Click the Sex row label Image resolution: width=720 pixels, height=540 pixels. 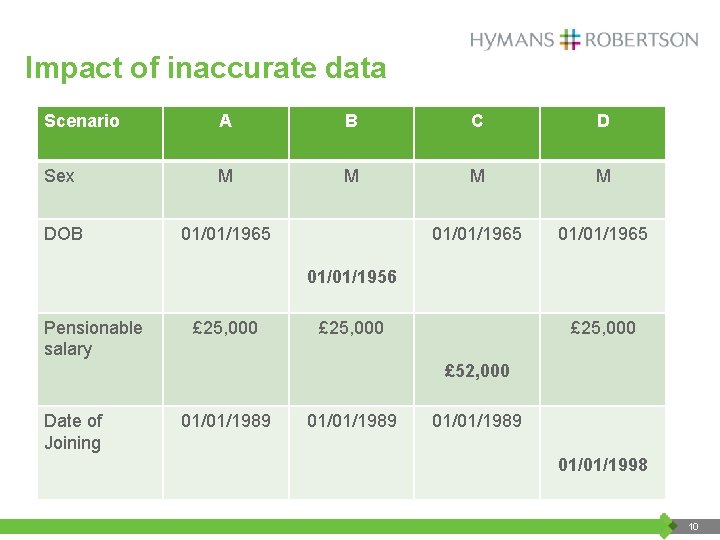pos(59,176)
